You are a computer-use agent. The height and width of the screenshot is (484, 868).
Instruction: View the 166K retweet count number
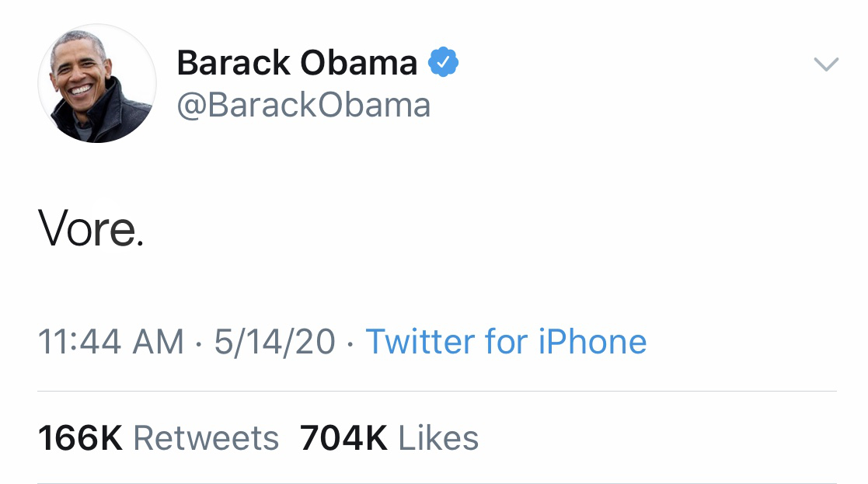pos(79,438)
